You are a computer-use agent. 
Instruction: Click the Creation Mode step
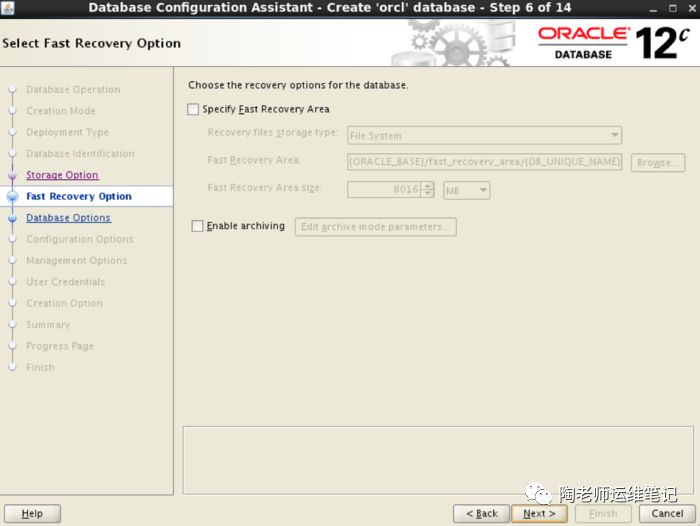(x=61, y=111)
